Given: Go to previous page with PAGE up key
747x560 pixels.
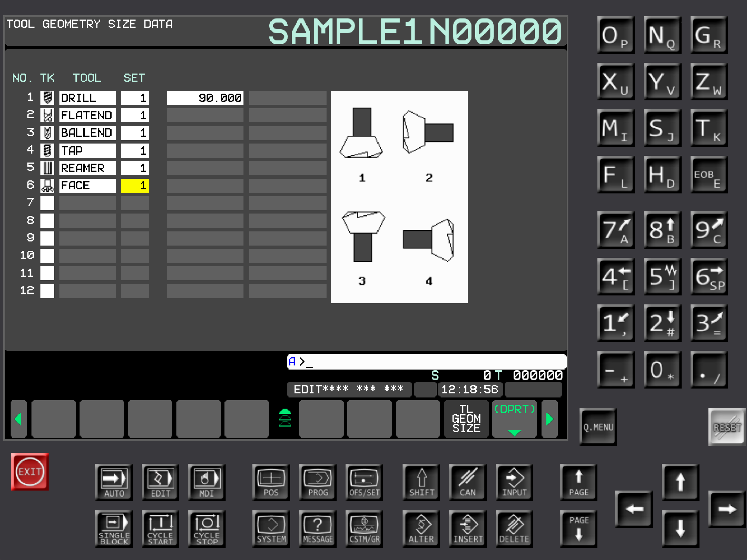Looking at the screenshot, I should 579,482.
